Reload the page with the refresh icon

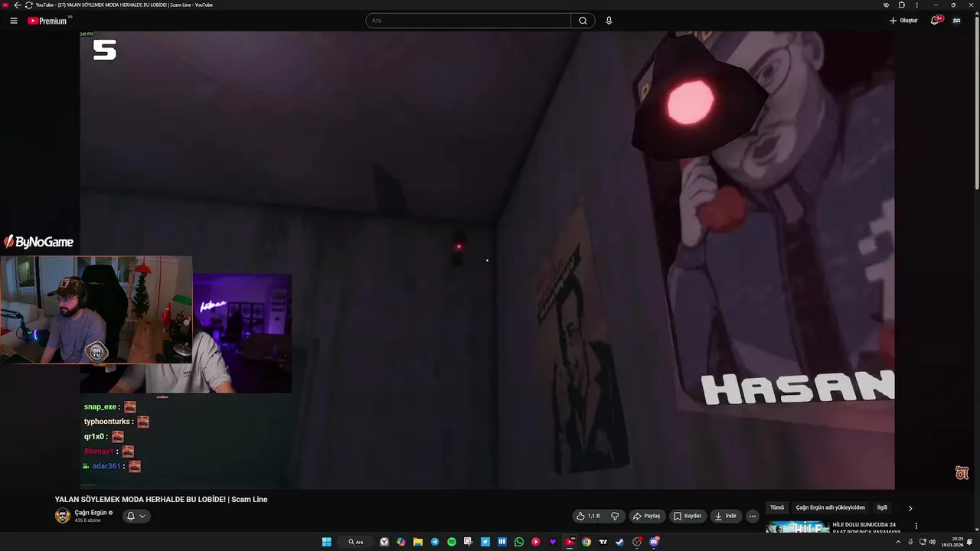pyautogui.click(x=28, y=5)
